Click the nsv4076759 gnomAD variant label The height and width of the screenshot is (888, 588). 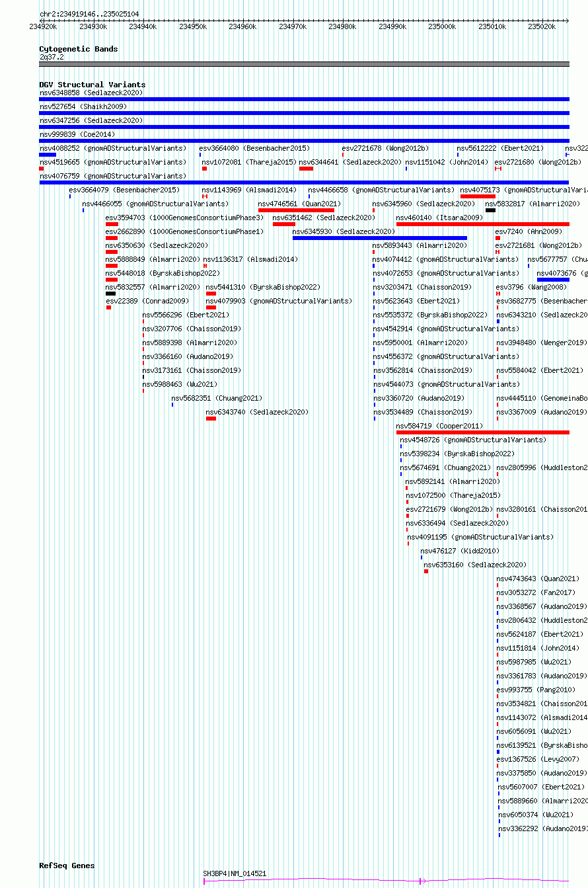coord(112,176)
